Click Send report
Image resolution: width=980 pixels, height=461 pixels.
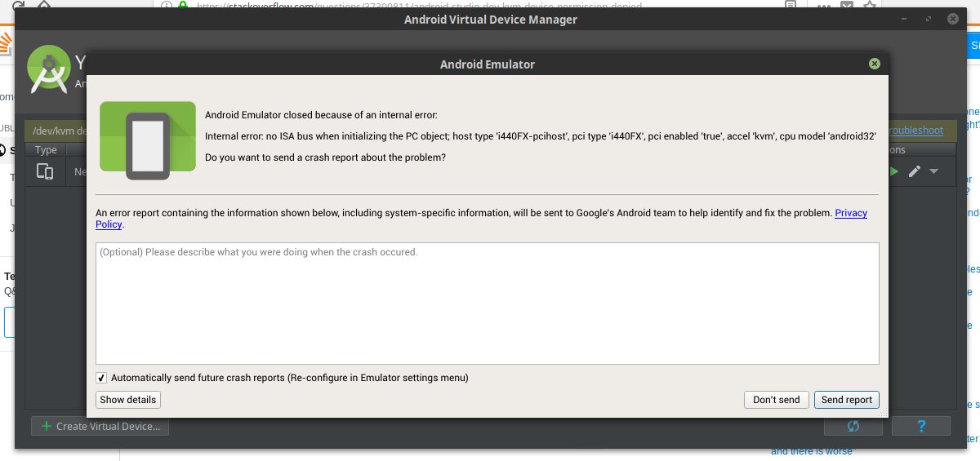pyautogui.click(x=847, y=400)
